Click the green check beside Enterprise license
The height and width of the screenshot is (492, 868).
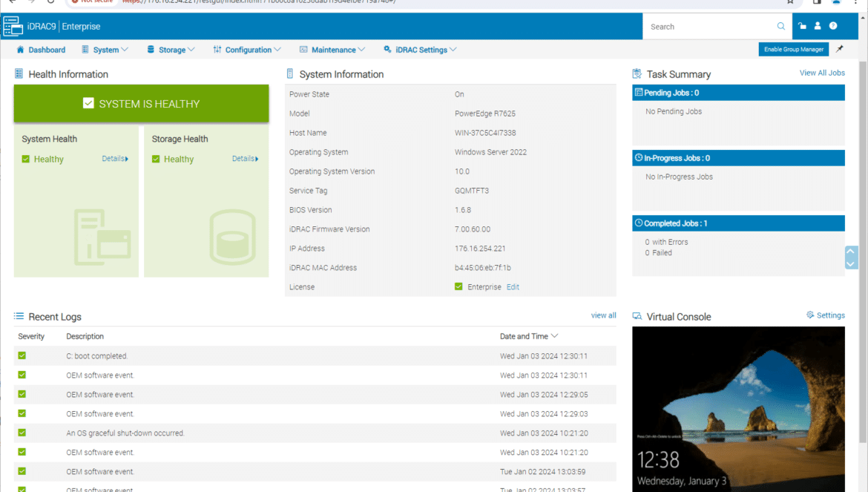tap(458, 286)
